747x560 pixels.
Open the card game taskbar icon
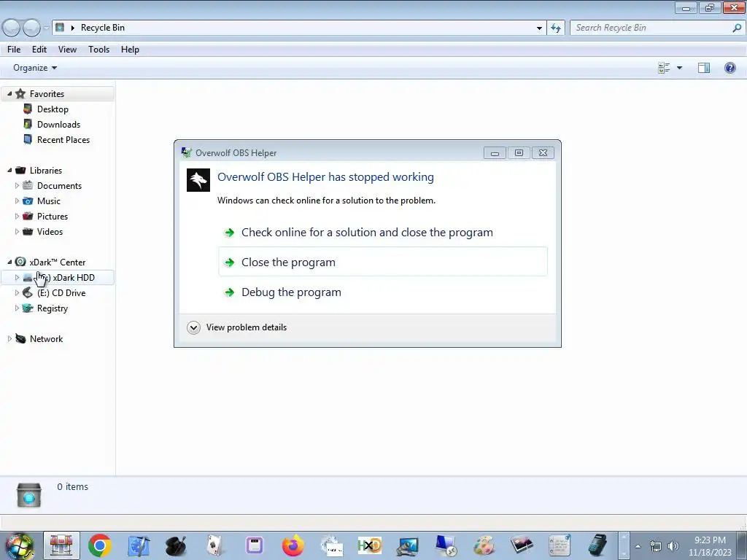[x=215, y=545]
